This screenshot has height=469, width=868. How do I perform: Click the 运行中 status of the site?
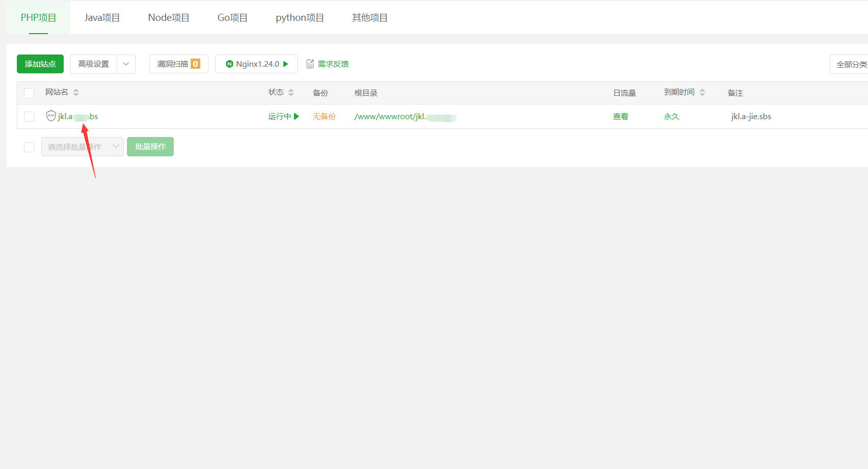280,117
